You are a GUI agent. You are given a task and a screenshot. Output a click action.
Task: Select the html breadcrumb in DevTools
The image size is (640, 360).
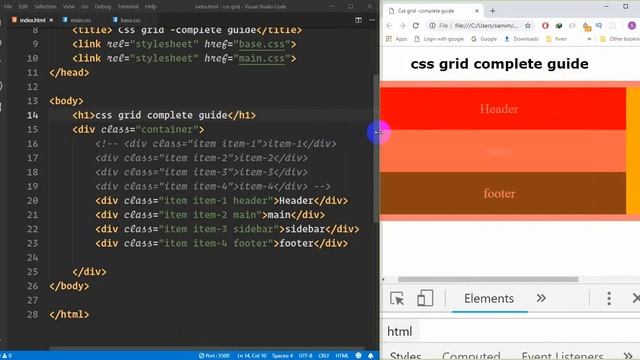(400, 331)
